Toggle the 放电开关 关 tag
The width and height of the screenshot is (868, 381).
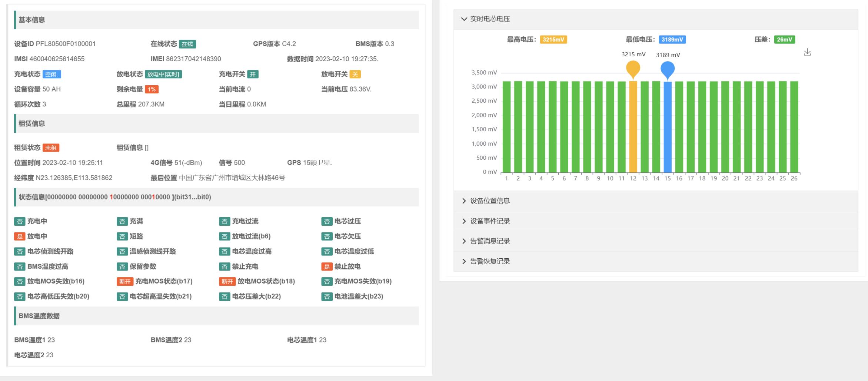(x=355, y=74)
